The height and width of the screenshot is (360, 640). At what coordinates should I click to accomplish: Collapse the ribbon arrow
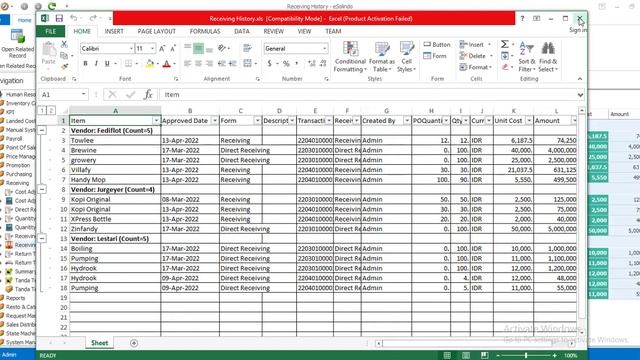(580, 79)
